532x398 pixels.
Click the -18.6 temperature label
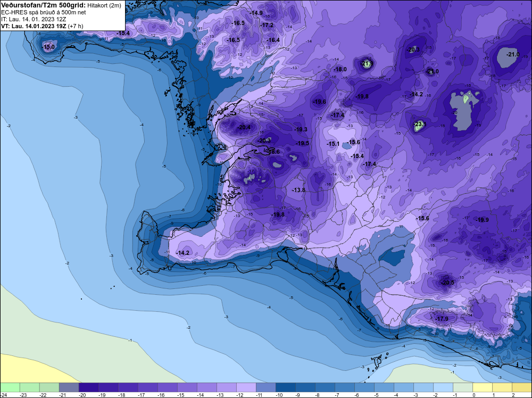point(273,152)
